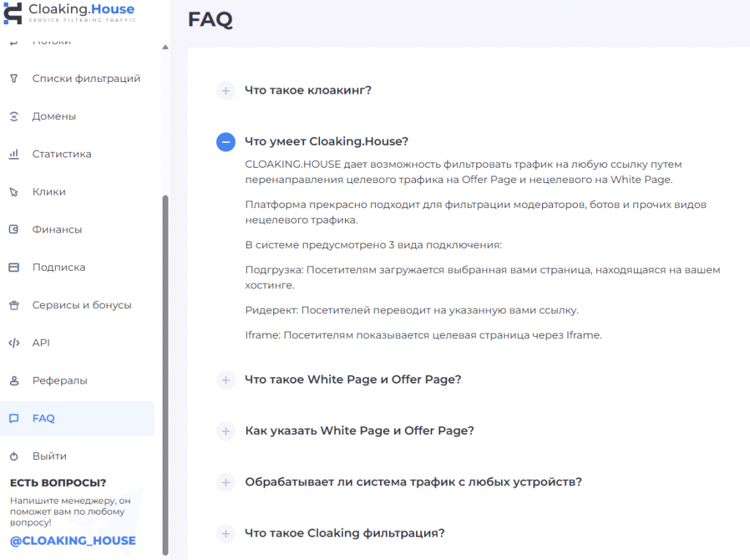
Task: Expand 'Что такое Cloaking фильтрация?' plus button
Action: click(226, 534)
